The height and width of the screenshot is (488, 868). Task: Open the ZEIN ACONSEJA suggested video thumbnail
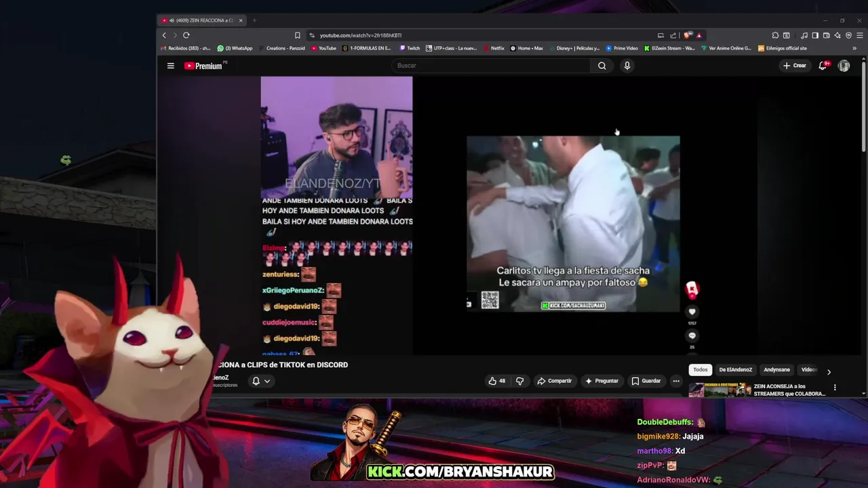point(719,389)
